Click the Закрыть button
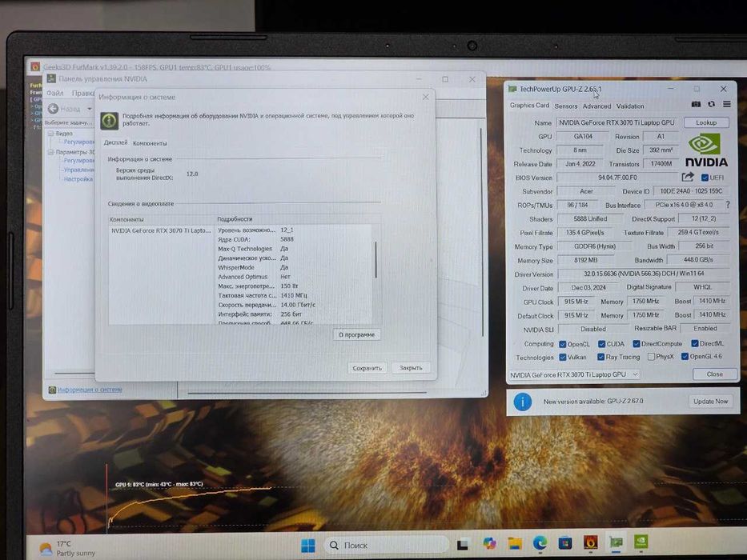Screen dimensions: 747x560 point(411,368)
